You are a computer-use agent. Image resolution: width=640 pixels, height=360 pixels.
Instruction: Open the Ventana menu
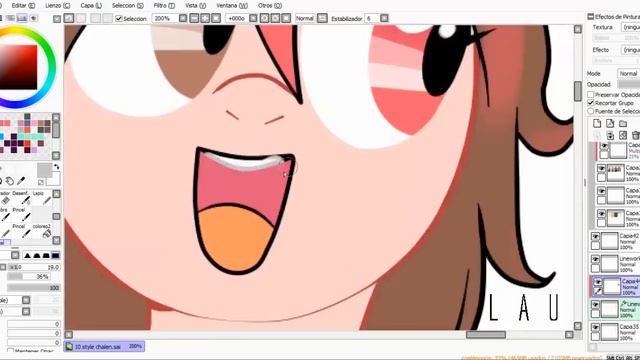click(232, 6)
